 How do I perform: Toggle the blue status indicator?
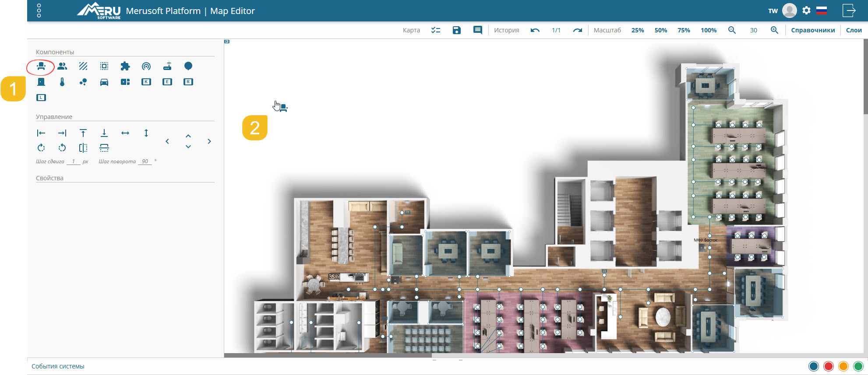point(814,366)
